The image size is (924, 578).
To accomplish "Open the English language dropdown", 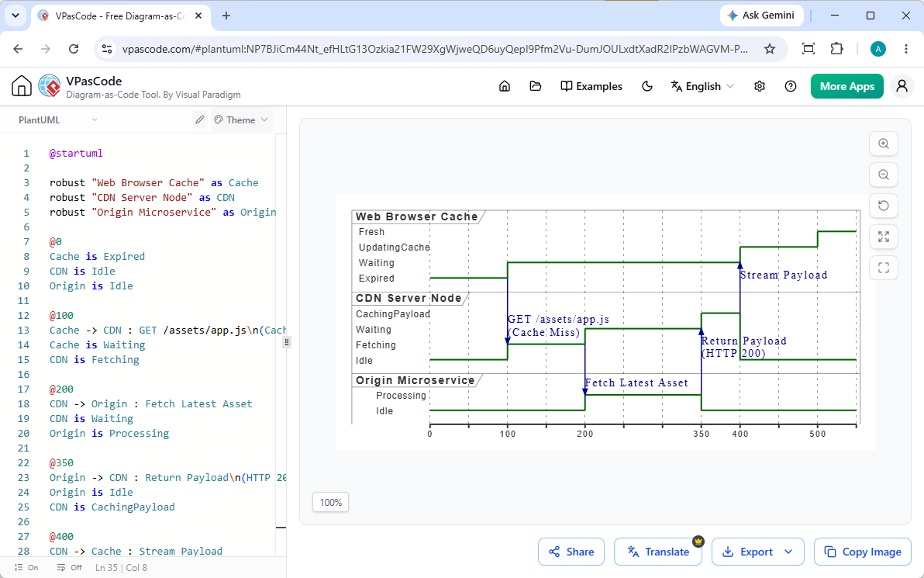I will (x=702, y=86).
